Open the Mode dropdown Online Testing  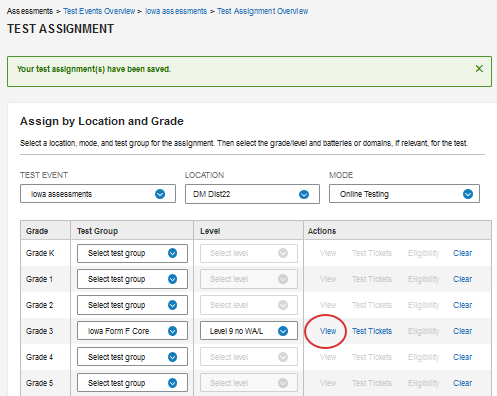click(x=404, y=194)
